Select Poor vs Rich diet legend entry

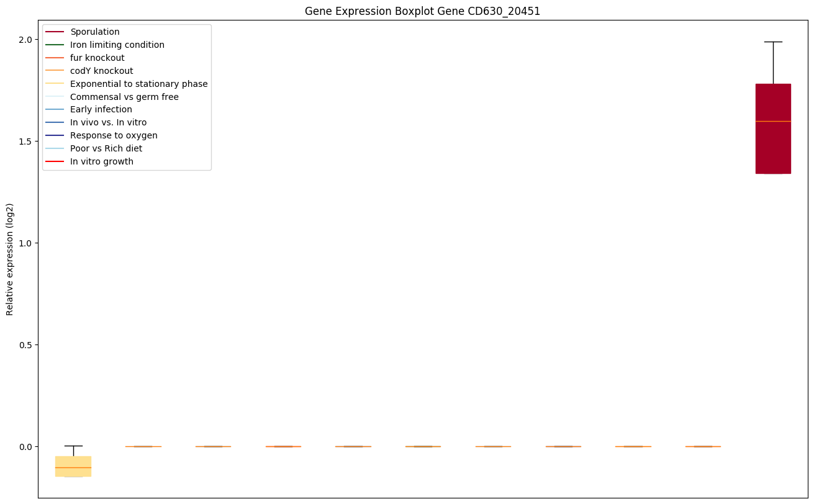(106, 148)
